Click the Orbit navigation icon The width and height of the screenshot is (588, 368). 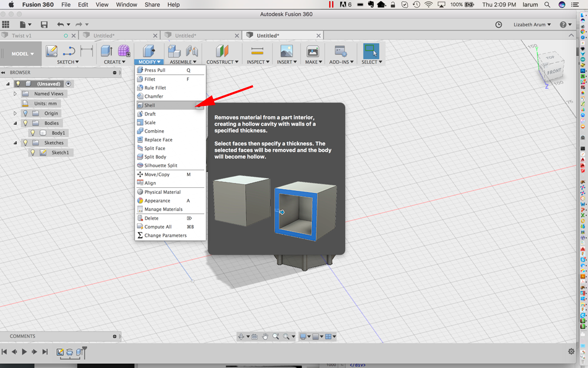(241, 336)
